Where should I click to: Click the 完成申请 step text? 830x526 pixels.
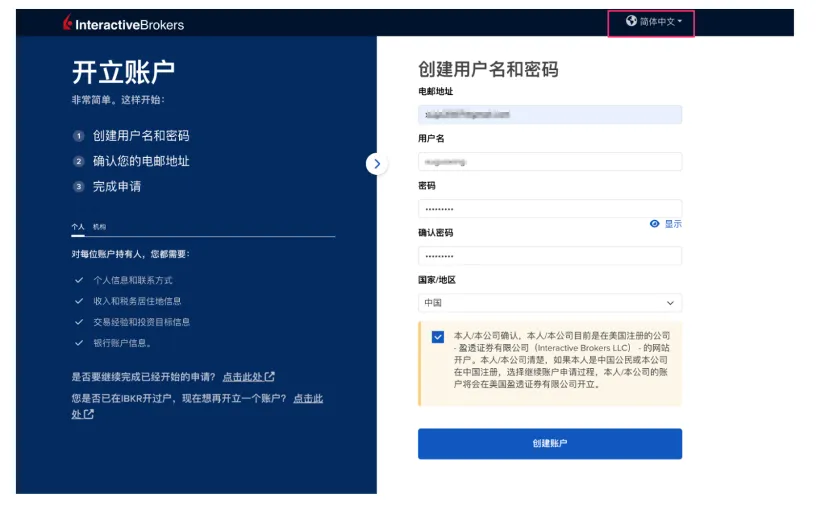click(x=117, y=187)
